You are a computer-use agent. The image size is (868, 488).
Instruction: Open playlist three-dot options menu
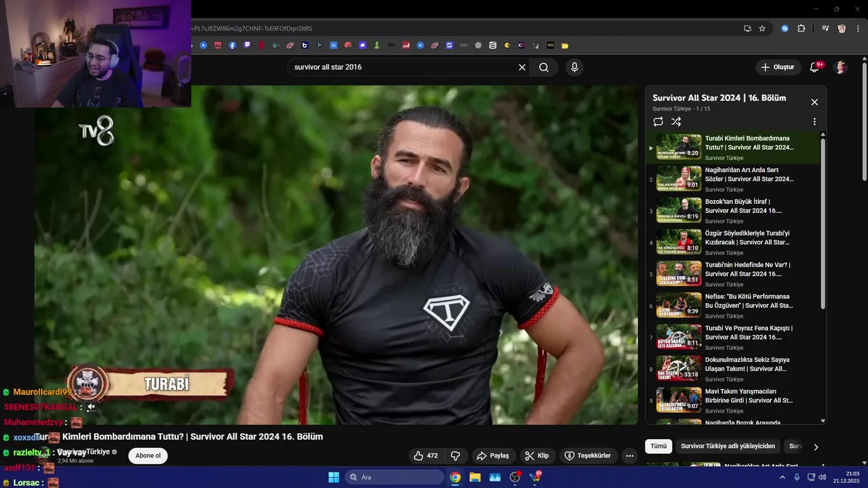(x=814, y=122)
